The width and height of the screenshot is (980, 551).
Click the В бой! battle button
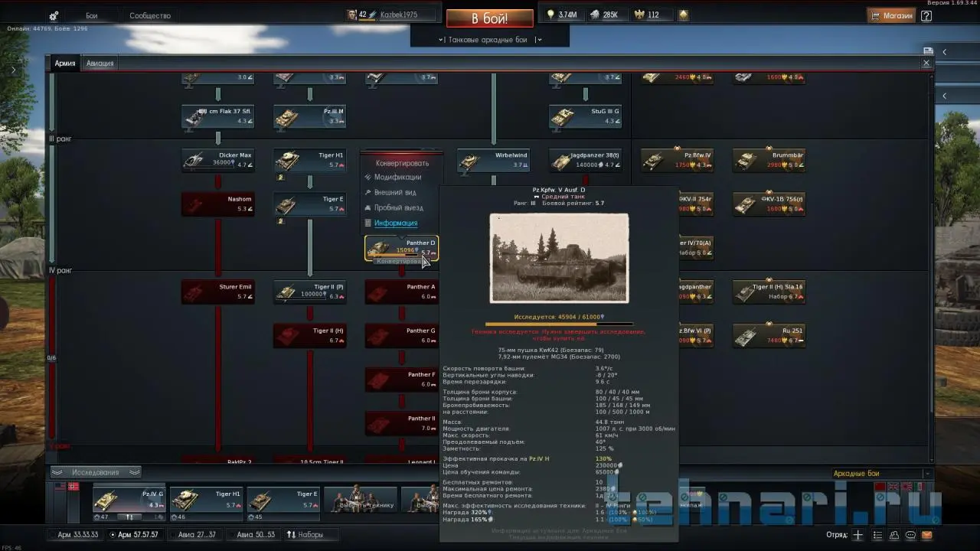pyautogui.click(x=490, y=18)
